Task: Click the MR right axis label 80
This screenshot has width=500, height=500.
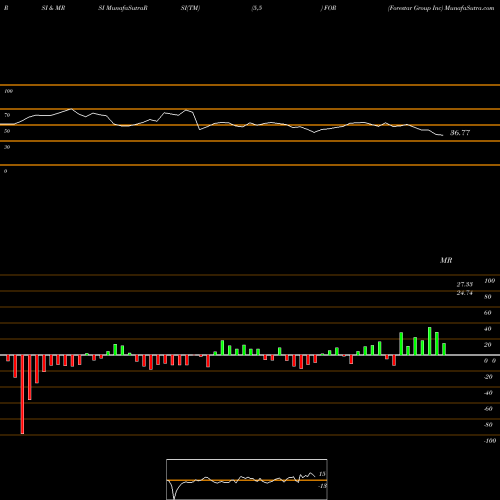Action: click(x=487, y=297)
